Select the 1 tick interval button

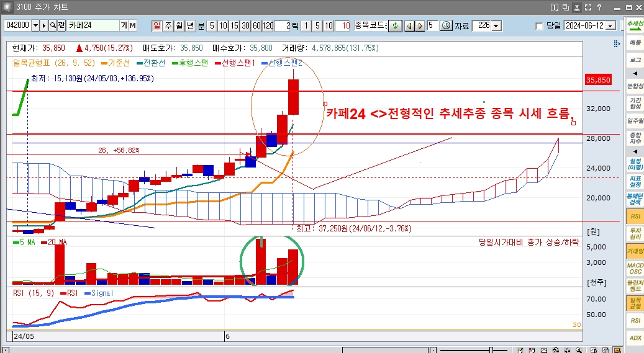click(x=306, y=26)
